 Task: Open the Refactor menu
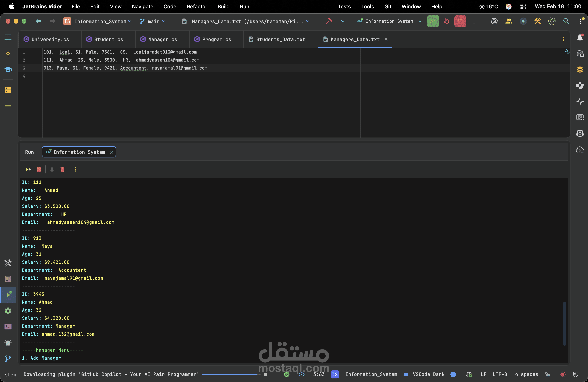pyautogui.click(x=197, y=7)
